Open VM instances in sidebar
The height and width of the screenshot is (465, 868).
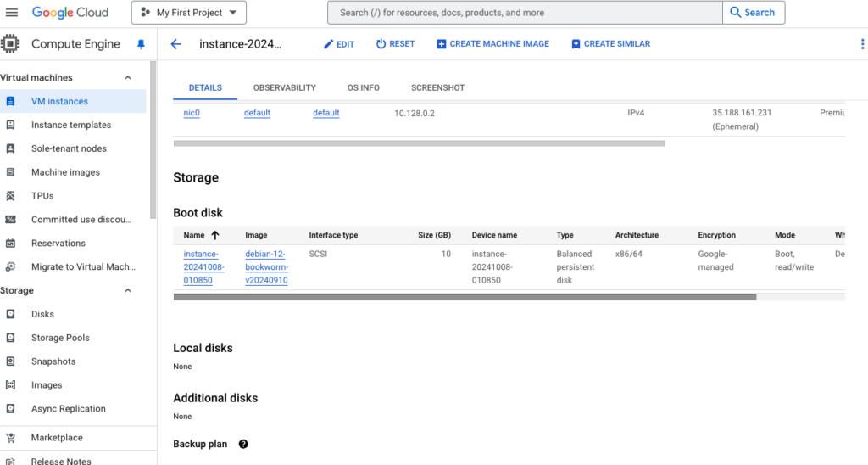point(60,102)
